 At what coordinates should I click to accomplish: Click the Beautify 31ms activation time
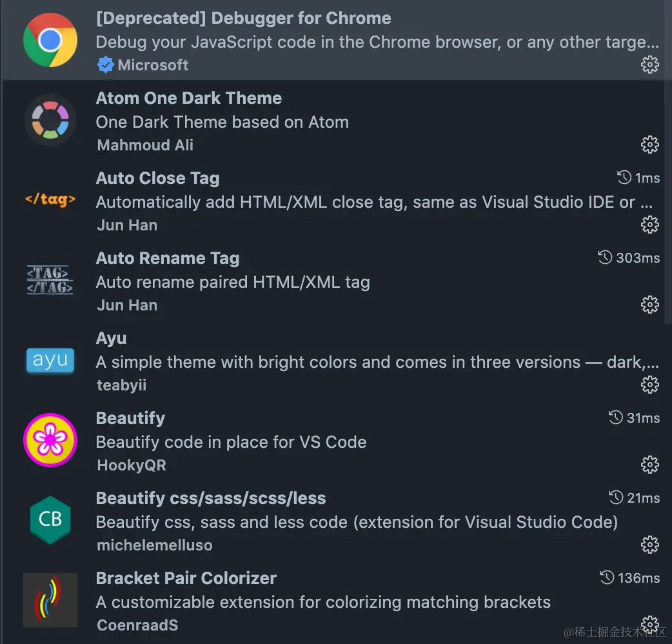click(x=635, y=418)
